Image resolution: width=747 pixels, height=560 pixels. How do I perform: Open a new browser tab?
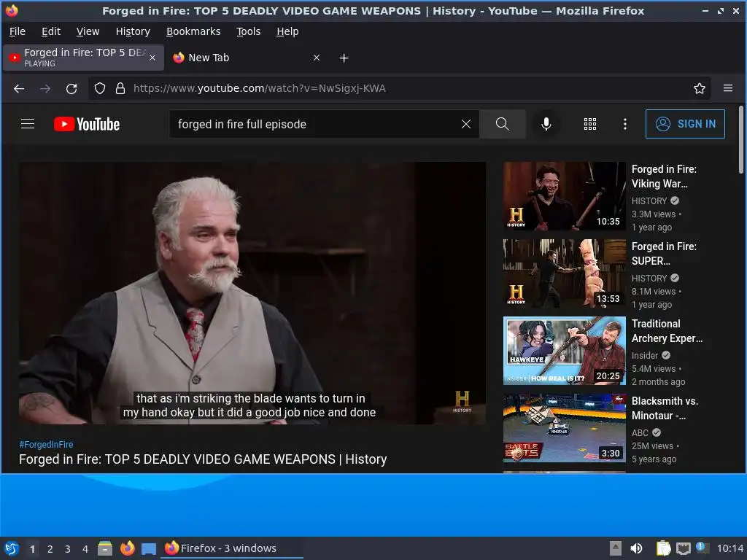click(x=344, y=58)
